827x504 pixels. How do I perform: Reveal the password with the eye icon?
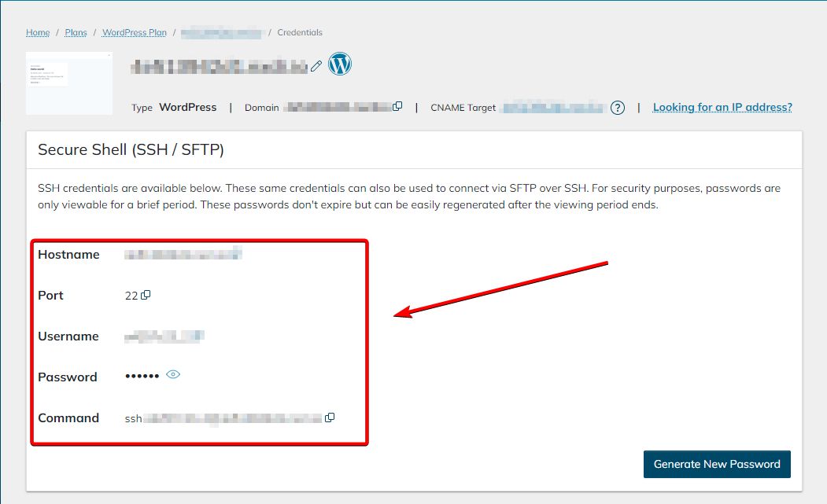pos(172,374)
